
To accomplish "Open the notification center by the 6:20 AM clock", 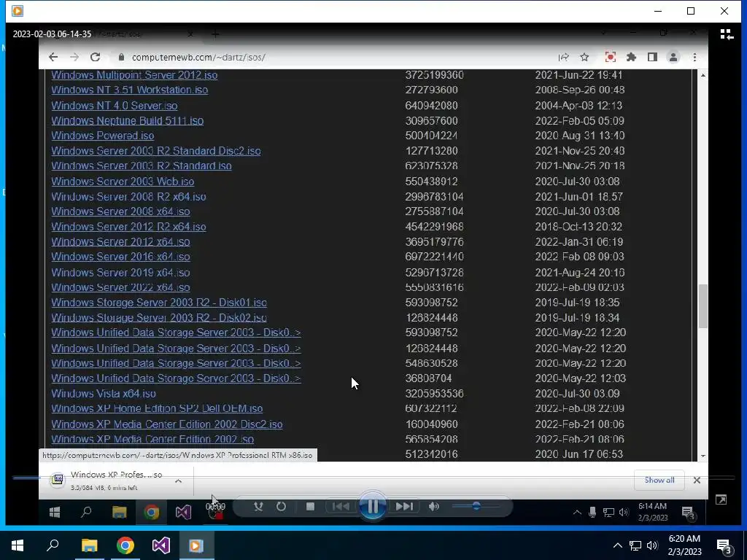I will [x=724, y=546].
